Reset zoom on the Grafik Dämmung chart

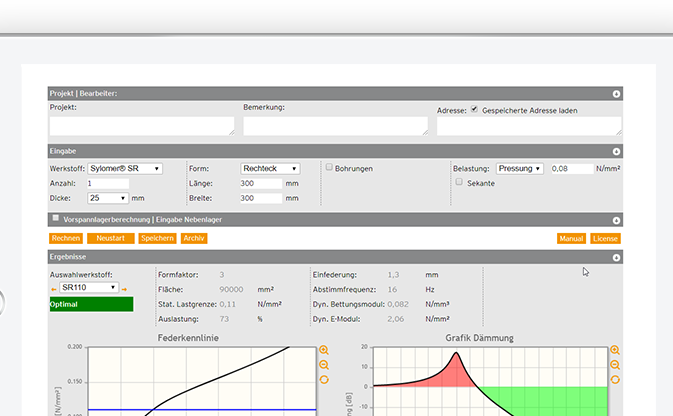(x=615, y=380)
